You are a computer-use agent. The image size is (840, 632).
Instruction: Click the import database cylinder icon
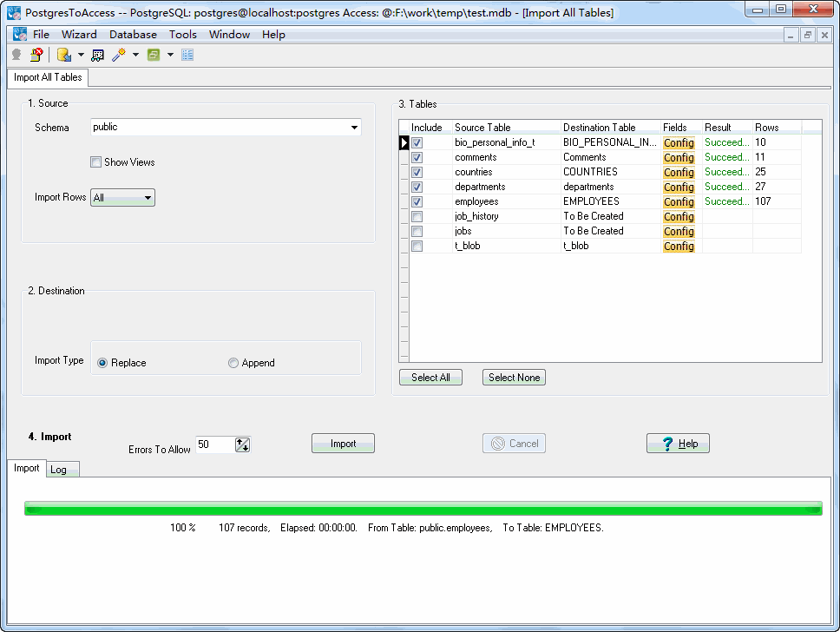(64, 55)
